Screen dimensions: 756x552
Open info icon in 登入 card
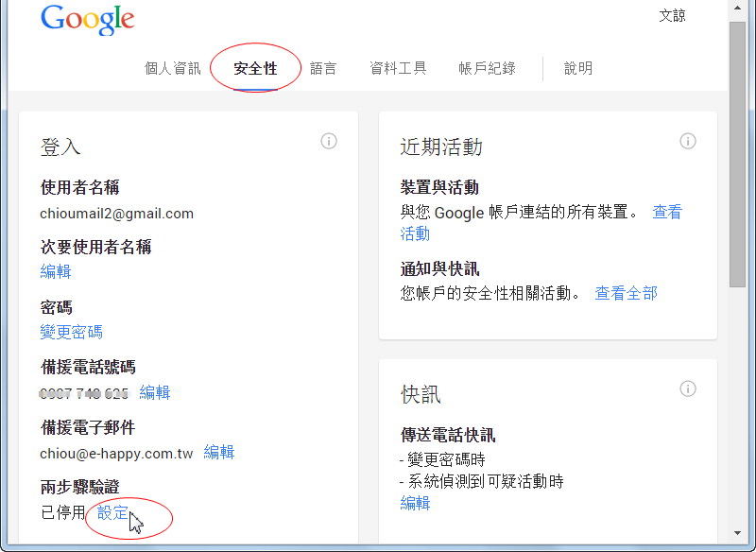[x=329, y=141]
